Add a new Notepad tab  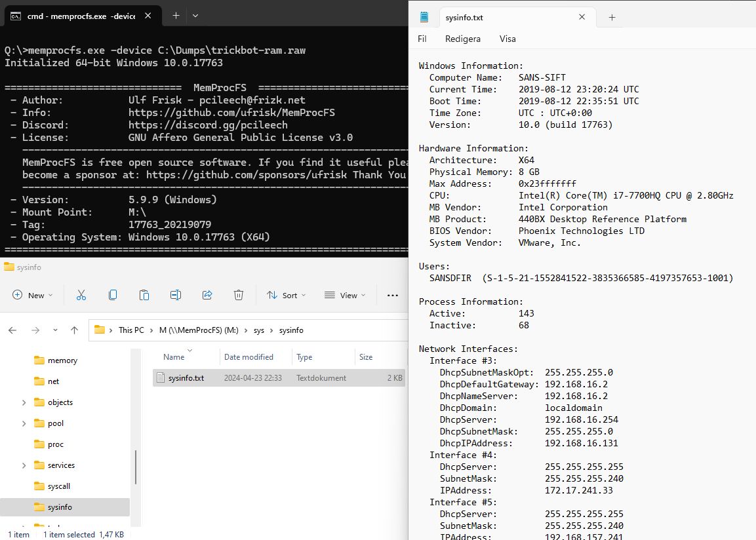pyautogui.click(x=612, y=17)
